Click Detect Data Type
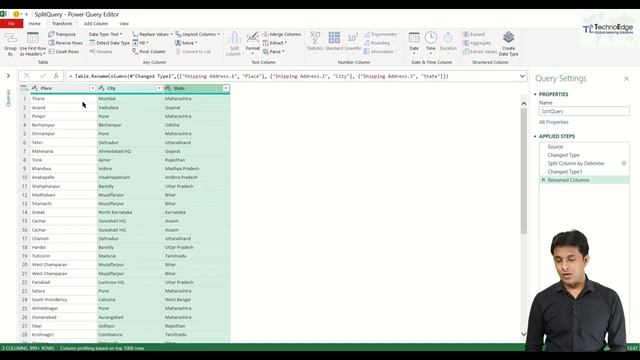The image size is (640, 360). point(109,43)
